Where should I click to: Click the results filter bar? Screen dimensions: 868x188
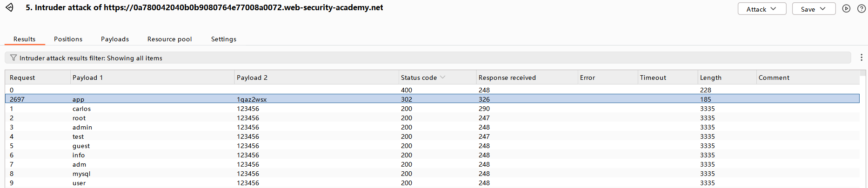tap(419, 58)
